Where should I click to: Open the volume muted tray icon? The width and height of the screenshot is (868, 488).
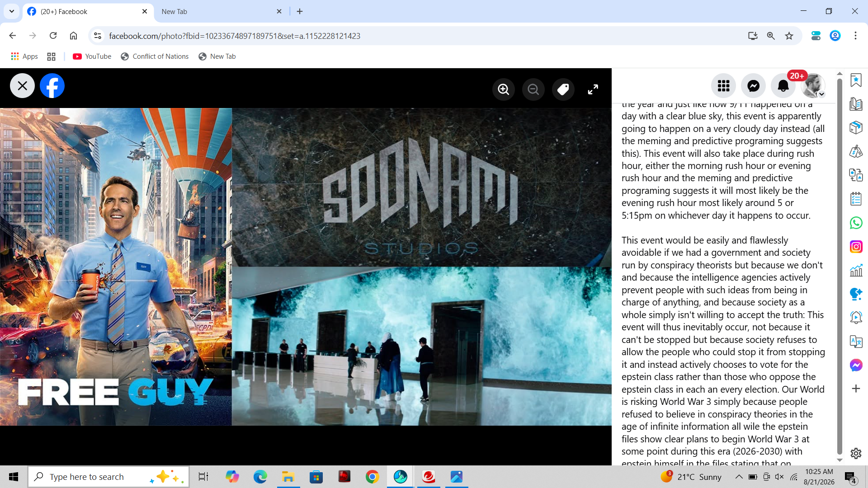(779, 477)
